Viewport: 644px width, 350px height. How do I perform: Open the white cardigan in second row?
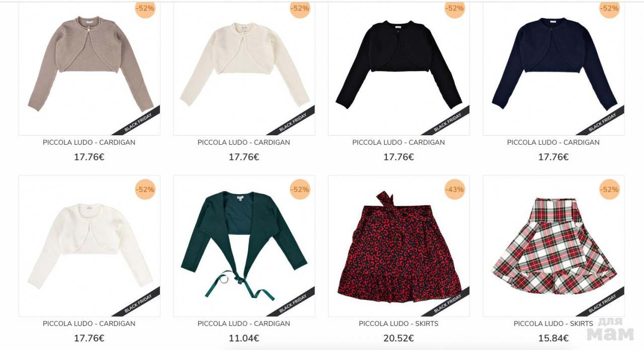[89, 246]
